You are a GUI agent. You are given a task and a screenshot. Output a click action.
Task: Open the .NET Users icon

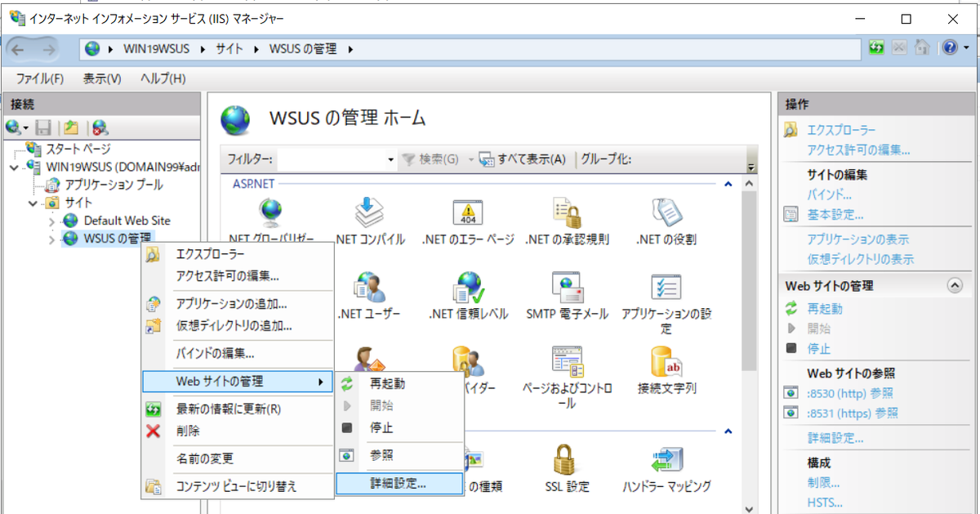click(x=369, y=296)
